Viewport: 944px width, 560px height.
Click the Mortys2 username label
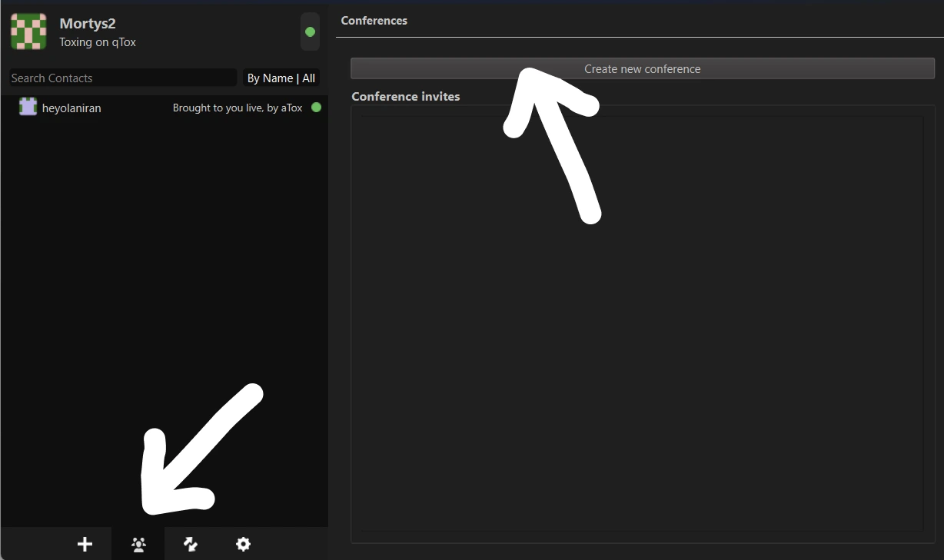88,24
